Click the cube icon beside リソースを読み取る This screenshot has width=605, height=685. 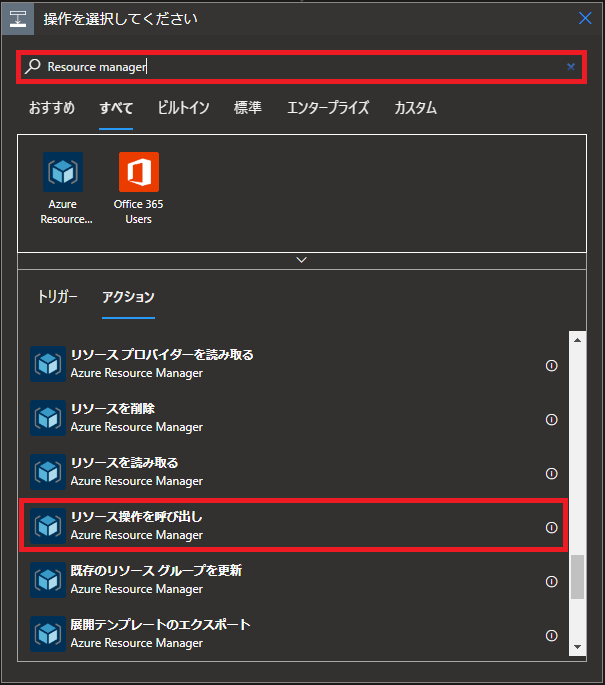tap(48, 472)
